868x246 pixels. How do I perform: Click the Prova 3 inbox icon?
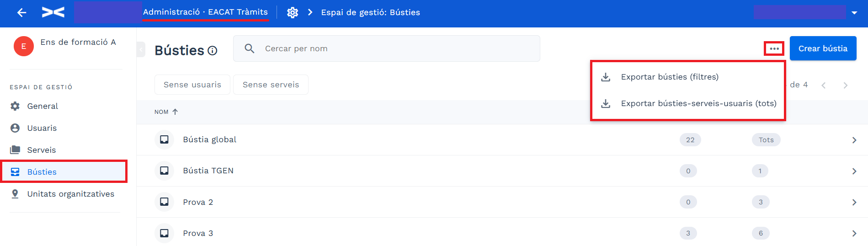tap(164, 233)
